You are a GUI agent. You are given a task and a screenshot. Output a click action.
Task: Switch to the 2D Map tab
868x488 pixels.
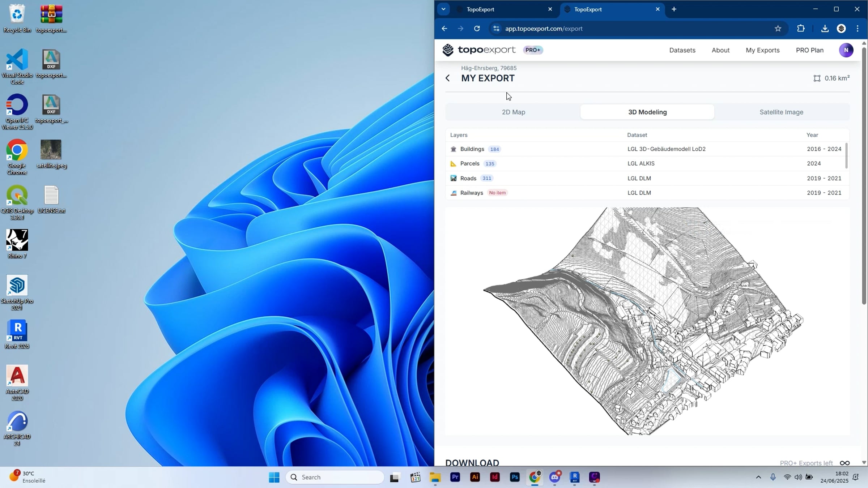click(513, 112)
